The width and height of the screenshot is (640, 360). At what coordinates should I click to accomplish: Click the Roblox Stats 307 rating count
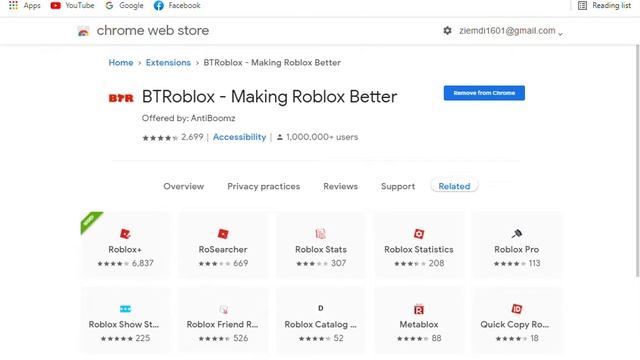point(338,263)
